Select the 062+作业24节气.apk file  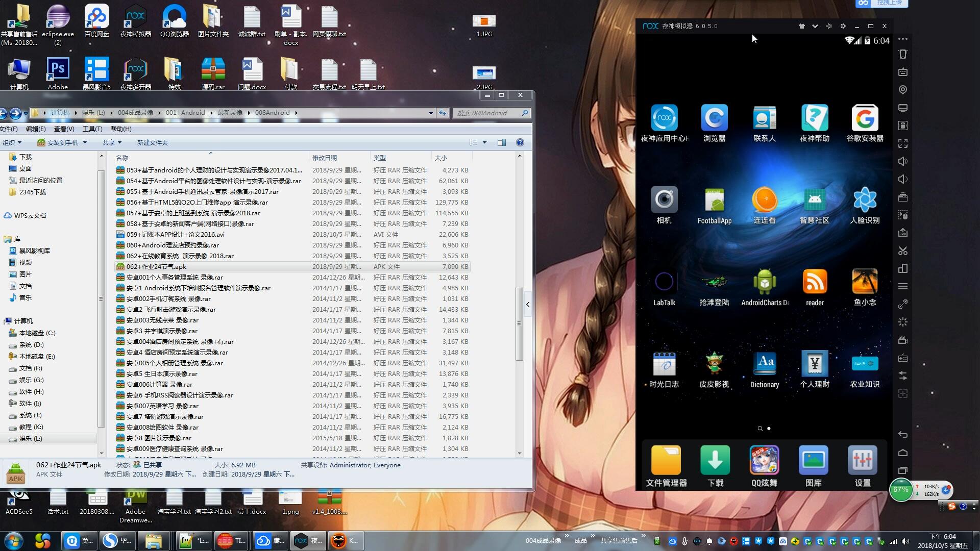(292, 266)
